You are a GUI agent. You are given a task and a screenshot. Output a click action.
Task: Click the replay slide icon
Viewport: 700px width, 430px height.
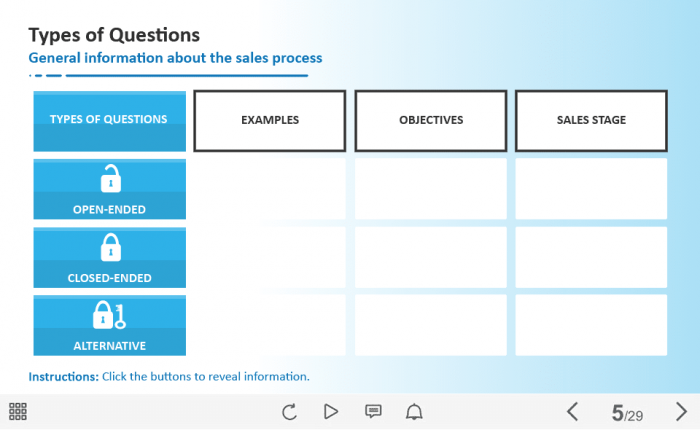[x=290, y=411]
